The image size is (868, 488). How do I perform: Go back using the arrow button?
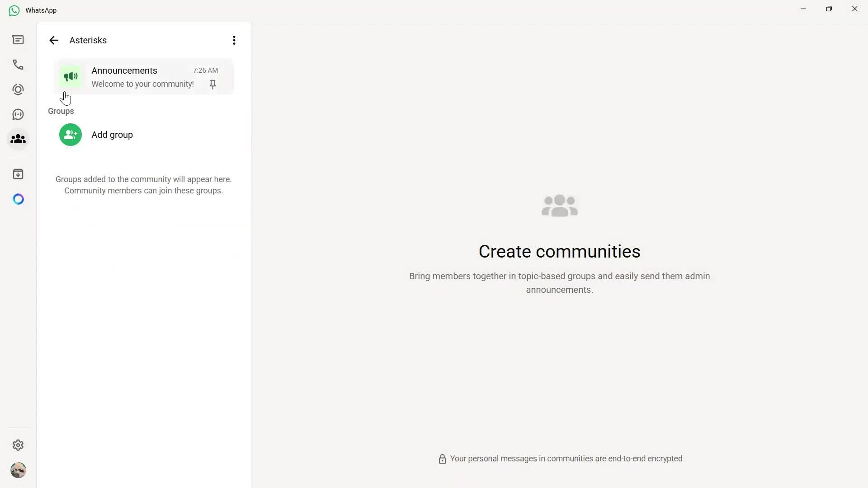(x=53, y=40)
